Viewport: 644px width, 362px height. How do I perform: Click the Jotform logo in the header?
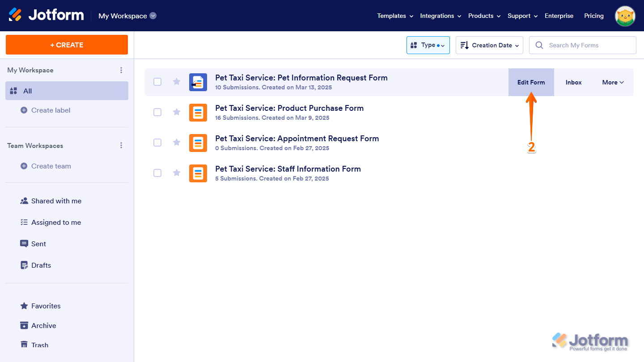pyautogui.click(x=47, y=15)
